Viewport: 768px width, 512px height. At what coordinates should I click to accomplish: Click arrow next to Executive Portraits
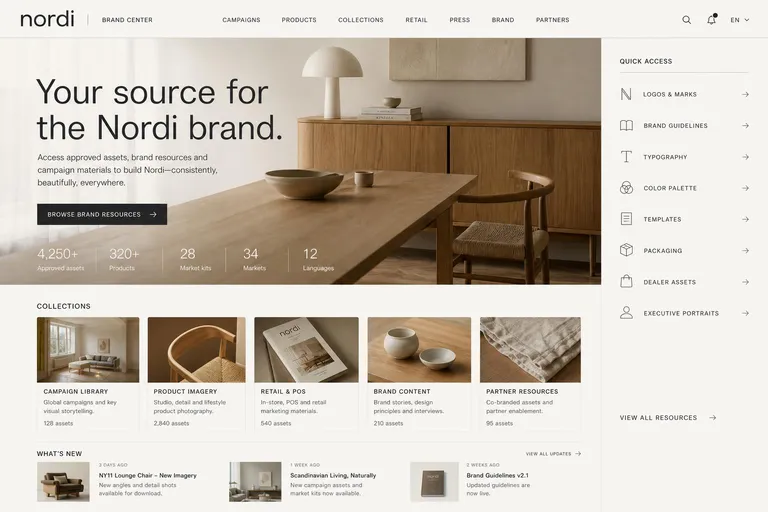745,313
